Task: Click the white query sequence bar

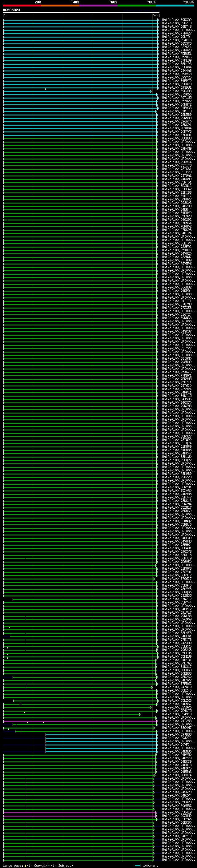Action: point(81,12)
